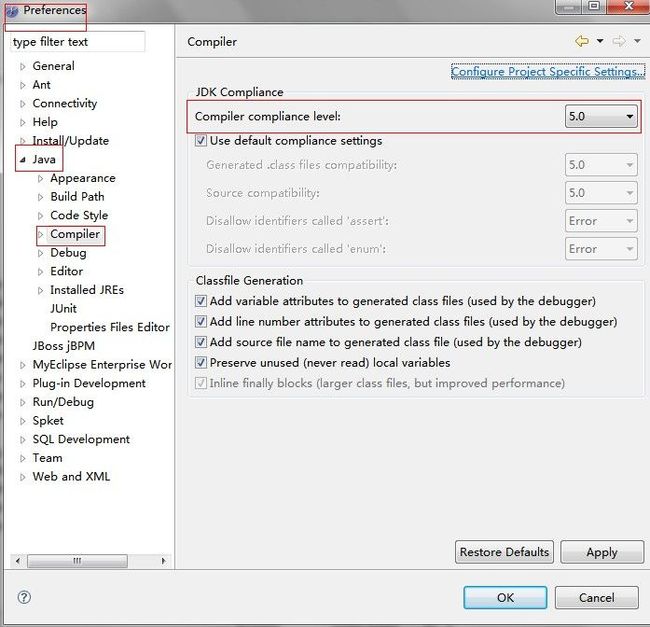Maximize the Preferences window
This screenshot has height=627, width=650.
point(594,7)
